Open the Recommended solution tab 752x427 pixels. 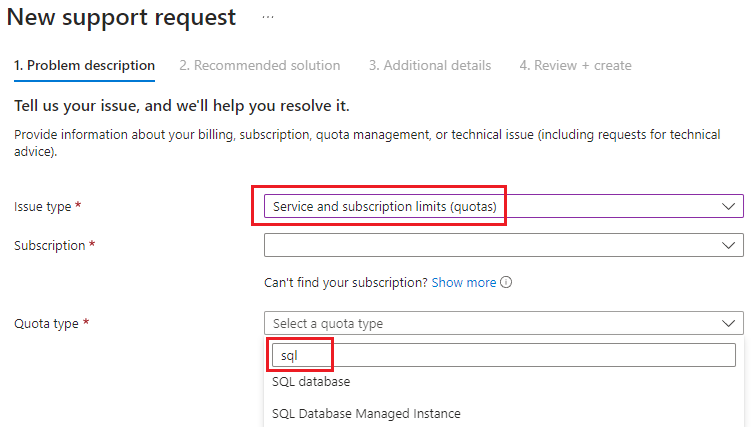click(260, 66)
